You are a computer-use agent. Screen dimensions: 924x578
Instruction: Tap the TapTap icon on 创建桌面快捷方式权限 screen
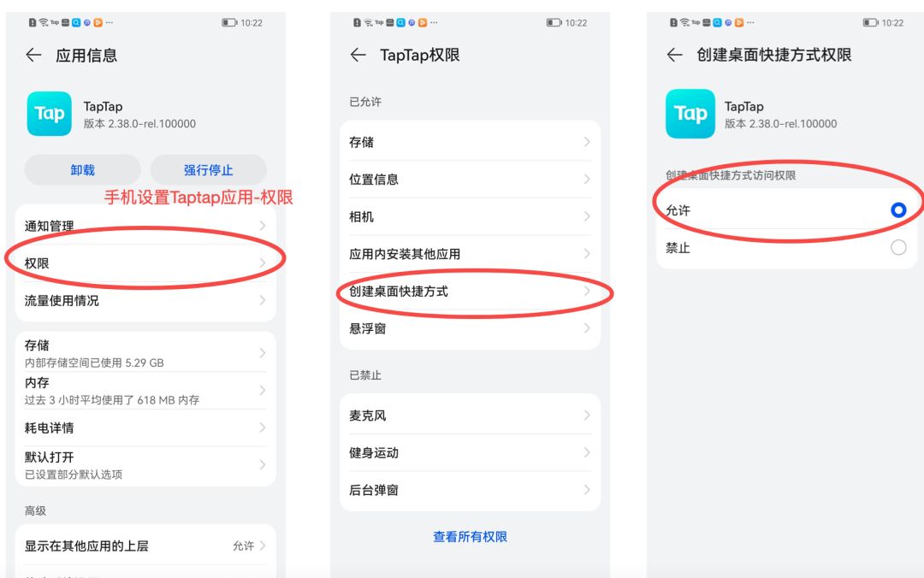tap(690, 114)
